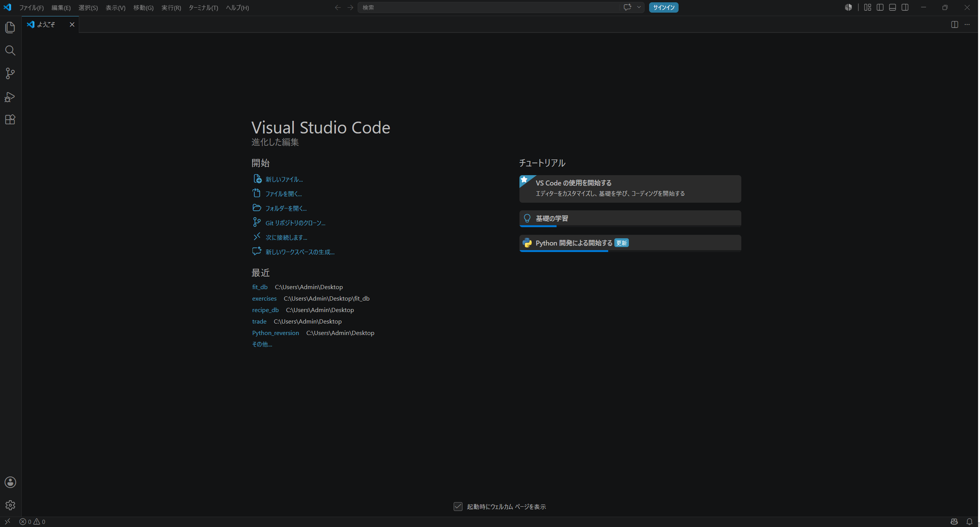Open the Source Control view
Image resolution: width=980 pixels, height=527 pixels.
coord(10,73)
